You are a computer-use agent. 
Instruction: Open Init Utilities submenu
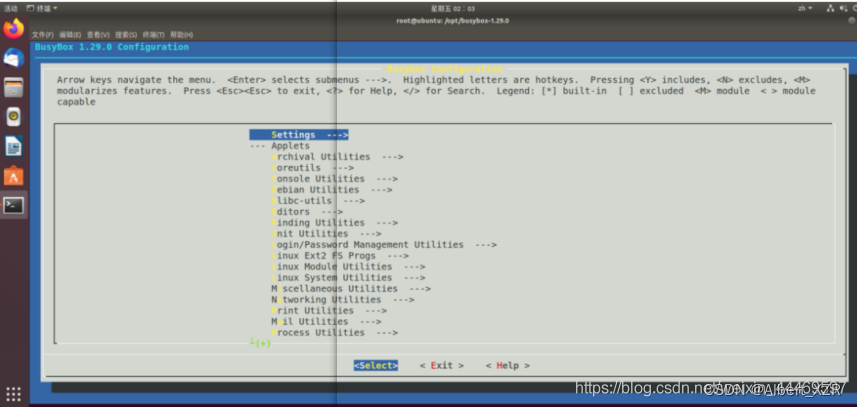[x=326, y=233]
